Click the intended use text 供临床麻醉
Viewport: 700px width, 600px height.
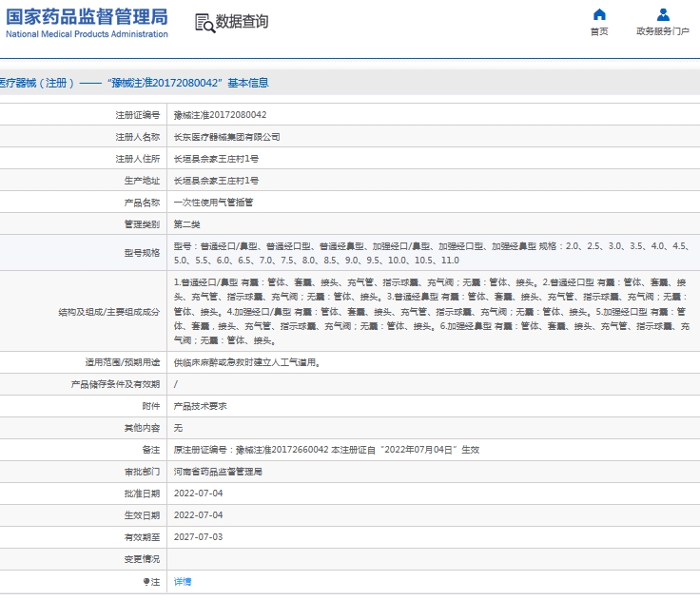click(247, 362)
